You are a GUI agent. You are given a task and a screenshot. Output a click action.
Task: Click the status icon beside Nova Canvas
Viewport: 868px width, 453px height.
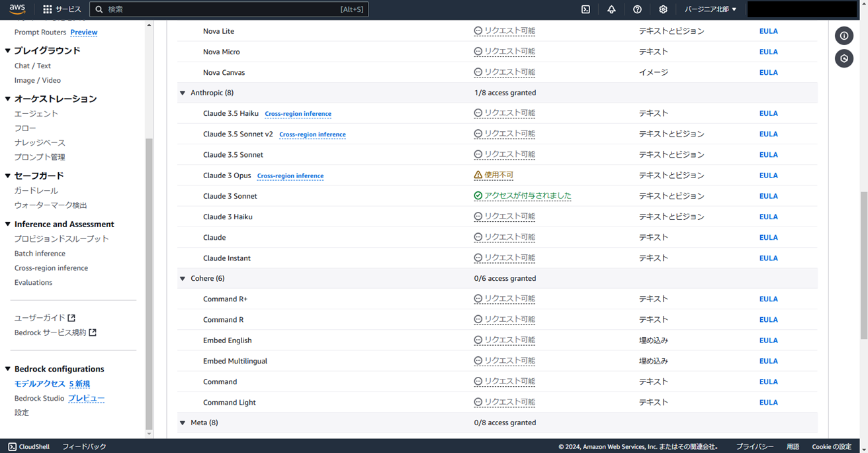(x=478, y=72)
